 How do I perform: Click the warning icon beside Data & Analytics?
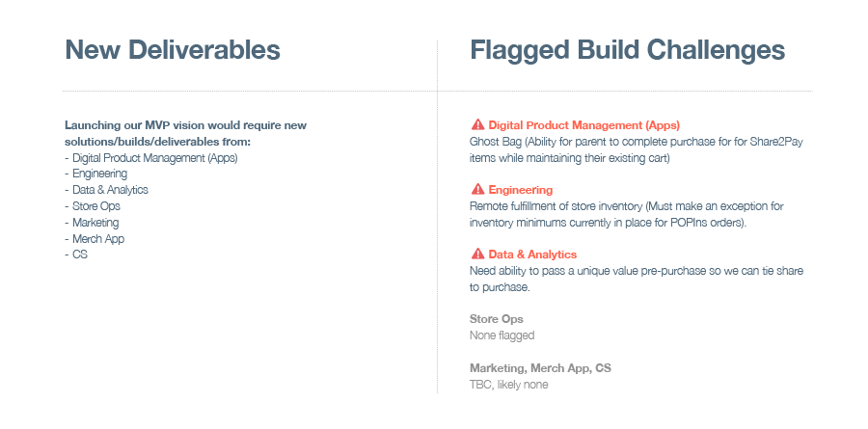click(x=477, y=255)
